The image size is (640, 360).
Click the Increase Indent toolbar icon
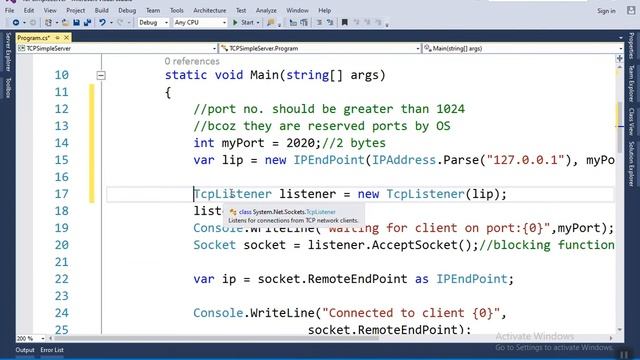click(304, 23)
